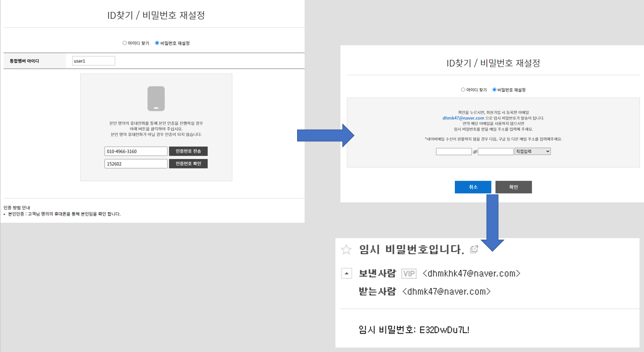Click the VIP badge next to sender
Viewport: 644px width, 352px height.
pyautogui.click(x=408, y=273)
